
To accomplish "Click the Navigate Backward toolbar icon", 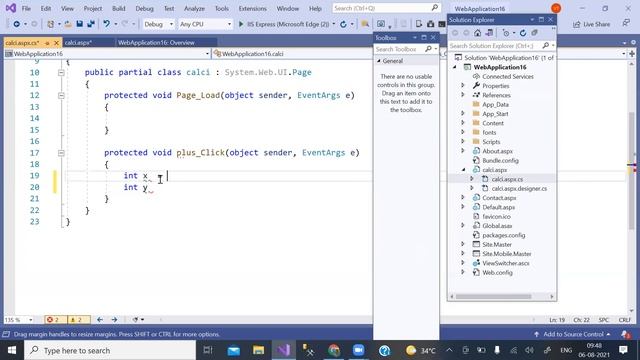I will tap(16, 24).
